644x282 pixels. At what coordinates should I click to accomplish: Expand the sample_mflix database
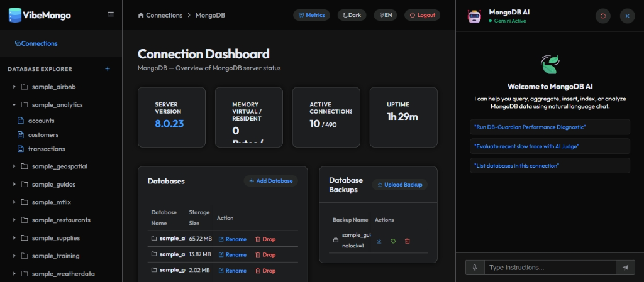tap(14, 202)
